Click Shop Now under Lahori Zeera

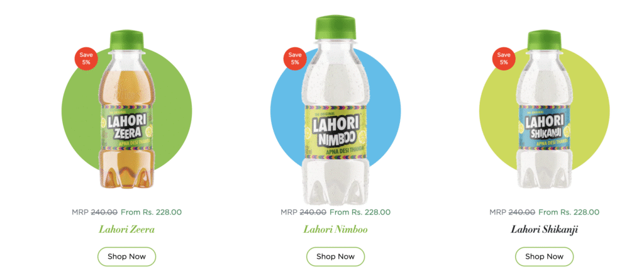[127, 256]
